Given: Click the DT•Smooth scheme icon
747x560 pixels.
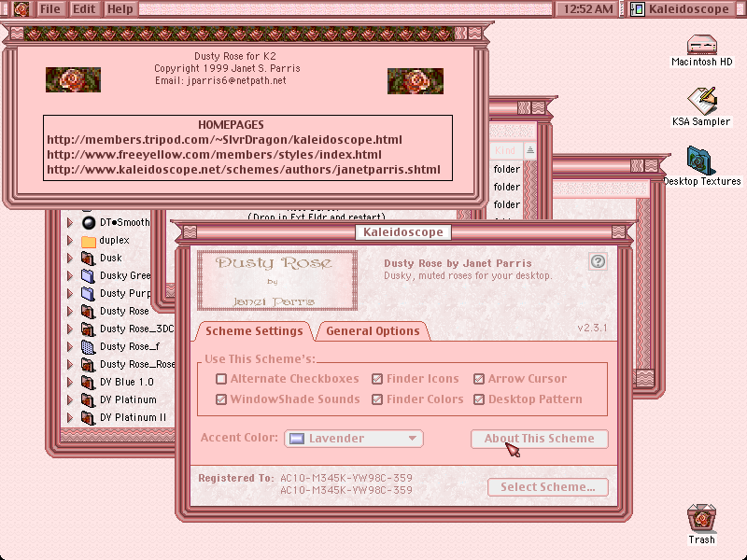Looking at the screenshot, I should (89, 222).
